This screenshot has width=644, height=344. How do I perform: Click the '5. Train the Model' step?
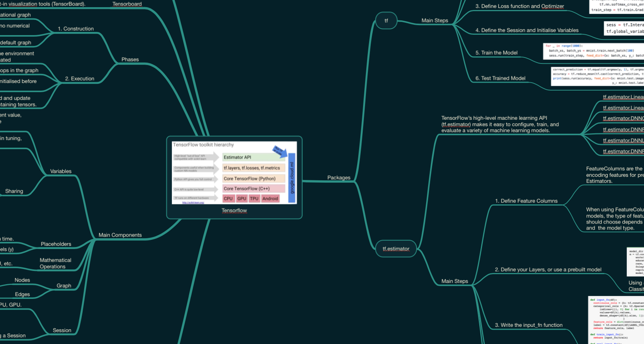(x=496, y=53)
